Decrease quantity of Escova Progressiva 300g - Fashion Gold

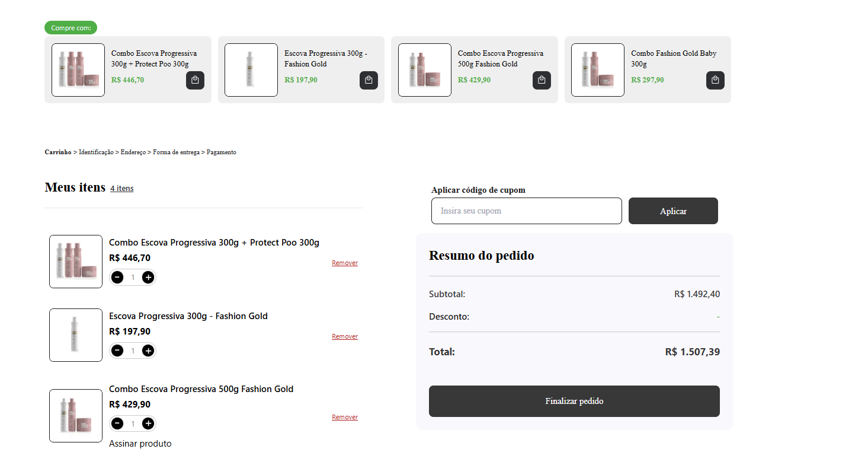click(117, 351)
